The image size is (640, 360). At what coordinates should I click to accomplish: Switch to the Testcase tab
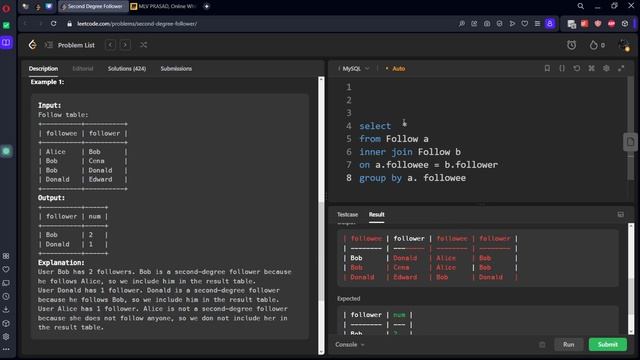347,214
